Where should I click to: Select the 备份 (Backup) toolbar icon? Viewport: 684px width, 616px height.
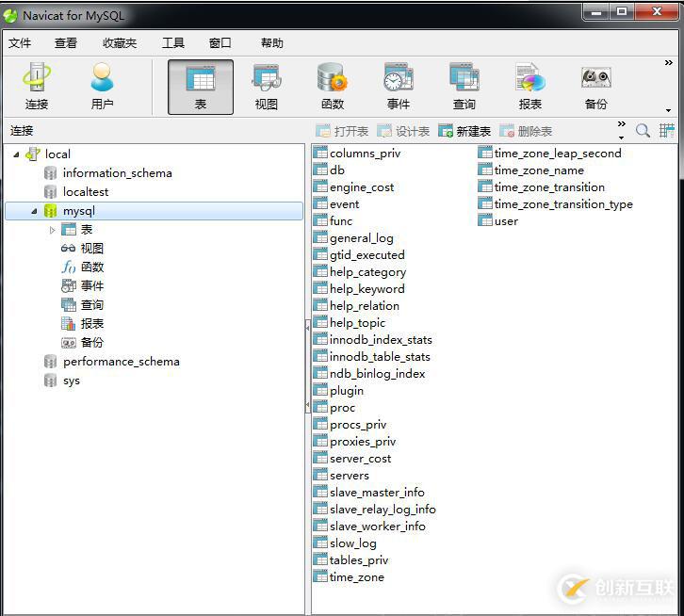(595, 87)
